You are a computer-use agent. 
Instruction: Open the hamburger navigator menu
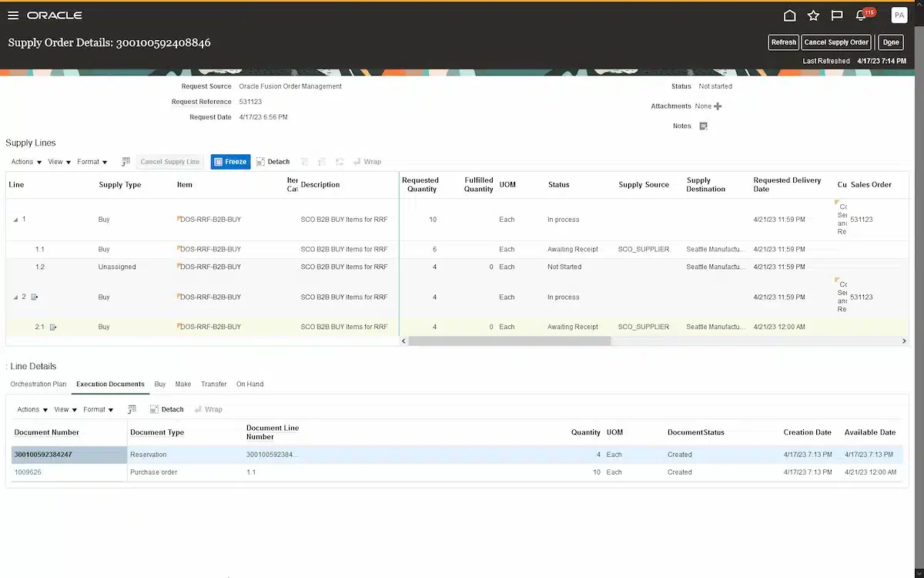(x=13, y=15)
